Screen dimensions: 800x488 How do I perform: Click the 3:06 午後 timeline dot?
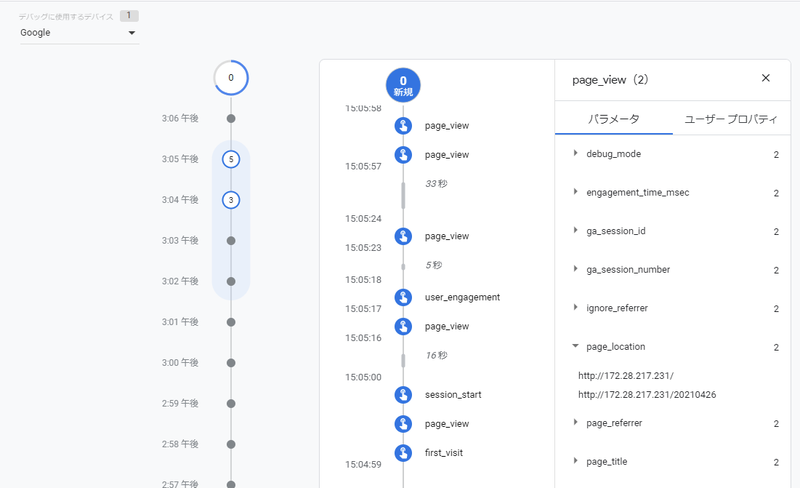pyautogui.click(x=231, y=118)
